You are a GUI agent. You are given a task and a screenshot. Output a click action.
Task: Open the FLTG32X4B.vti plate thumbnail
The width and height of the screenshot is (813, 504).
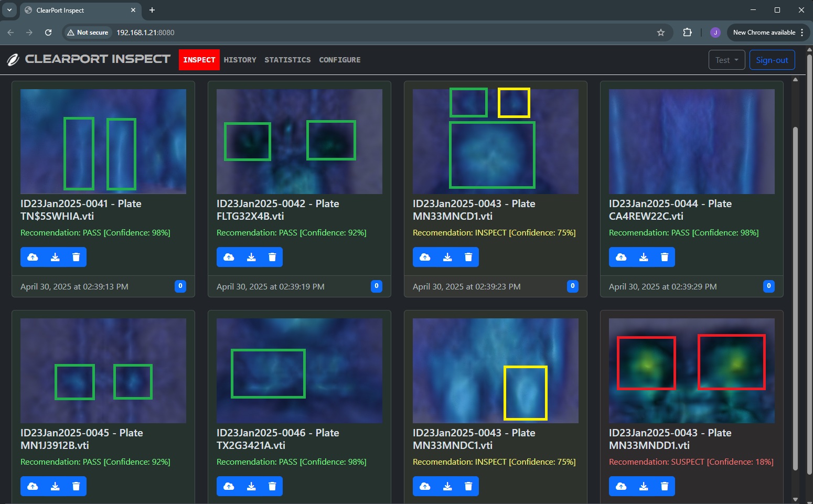click(299, 142)
